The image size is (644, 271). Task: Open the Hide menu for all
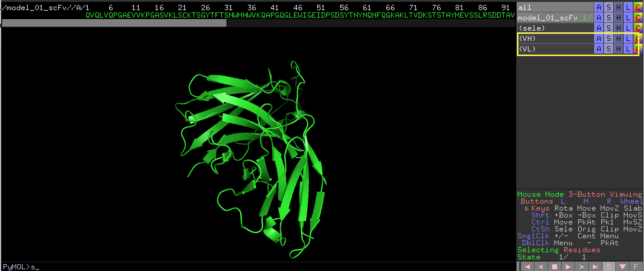click(619, 7)
